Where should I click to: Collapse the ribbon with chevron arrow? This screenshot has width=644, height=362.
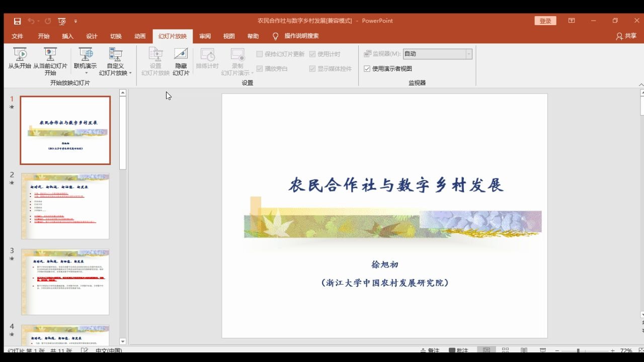coord(641,84)
